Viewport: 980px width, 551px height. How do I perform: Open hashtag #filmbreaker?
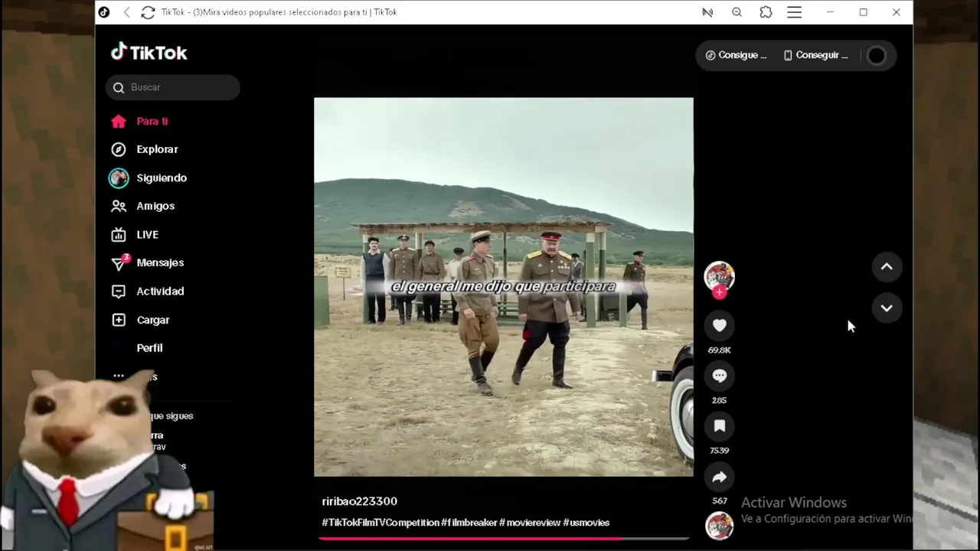pyautogui.click(x=469, y=523)
